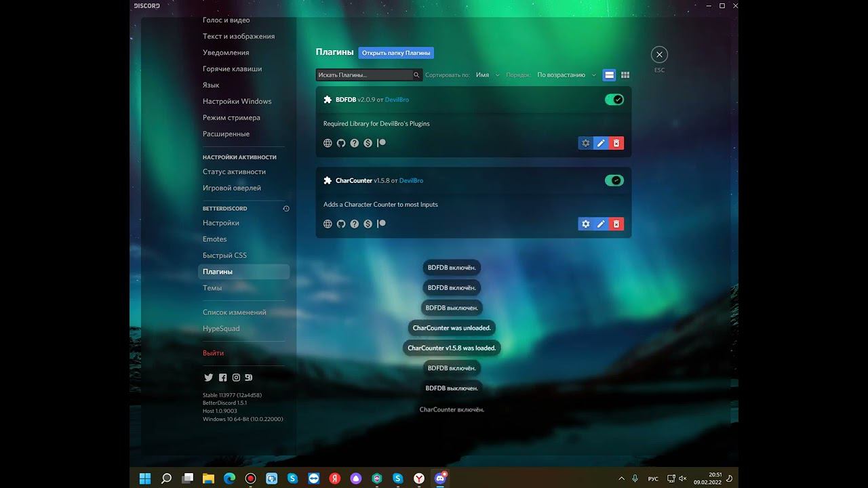Screen dimensions: 868x488
Task: Click BDFDB donate dollar icon
Action: click(x=368, y=143)
